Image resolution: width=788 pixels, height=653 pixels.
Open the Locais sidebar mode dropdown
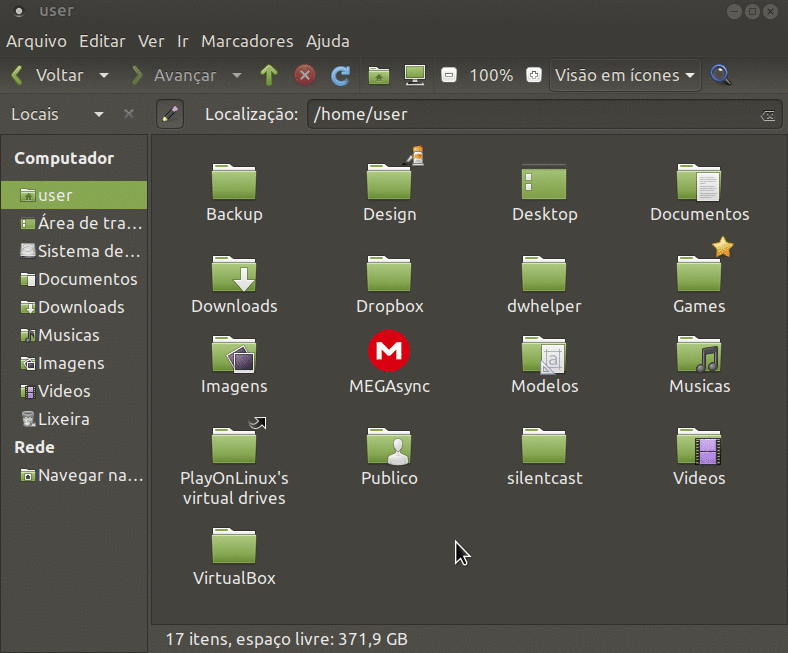pyautogui.click(x=99, y=114)
